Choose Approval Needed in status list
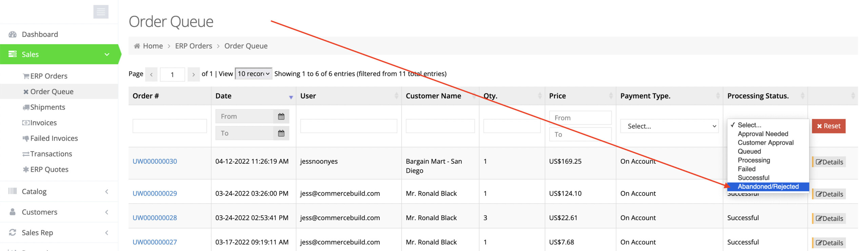 (x=763, y=134)
